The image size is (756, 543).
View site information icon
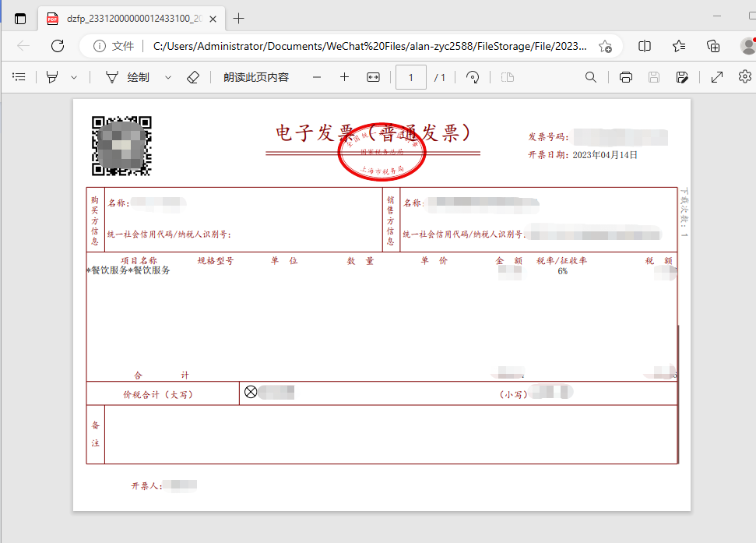click(100, 46)
